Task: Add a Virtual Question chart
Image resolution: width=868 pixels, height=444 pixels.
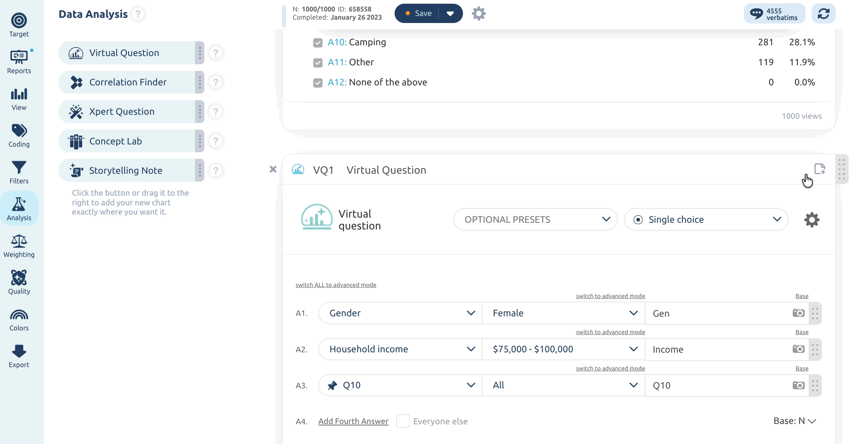Action: pyautogui.click(x=127, y=53)
